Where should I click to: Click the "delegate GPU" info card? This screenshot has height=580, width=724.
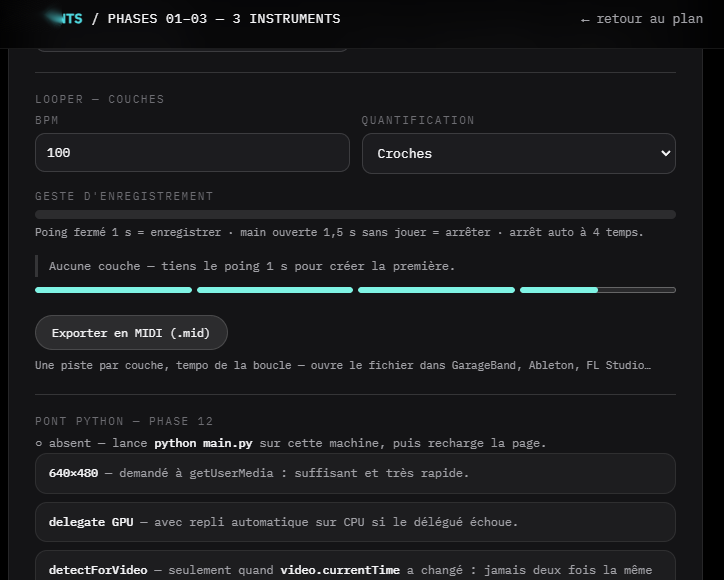356,522
